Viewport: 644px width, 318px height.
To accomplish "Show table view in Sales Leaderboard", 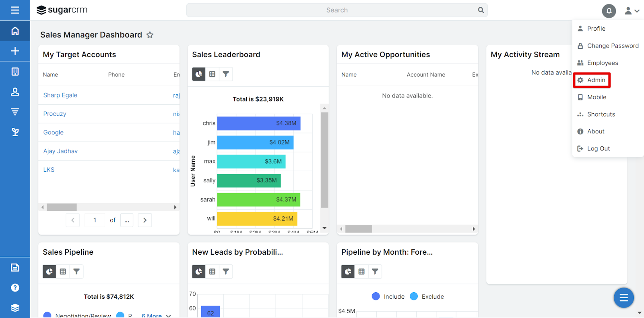I will coord(212,74).
